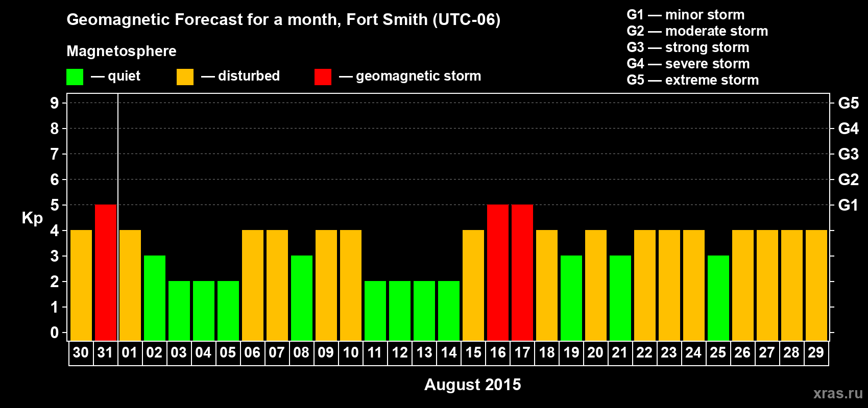Screen dimensions: 868x408
Task: Click the Kp value 0 tick label
Action: (55, 333)
